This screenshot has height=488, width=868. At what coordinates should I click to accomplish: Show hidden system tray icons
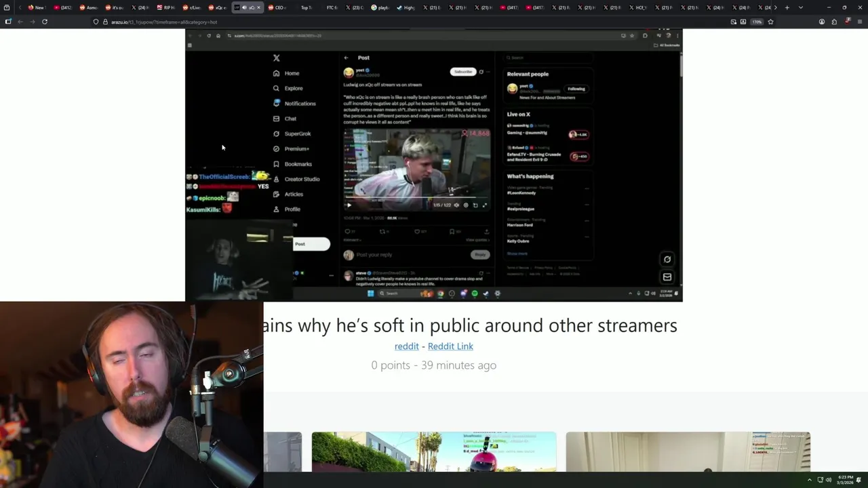click(x=809, y=480)
